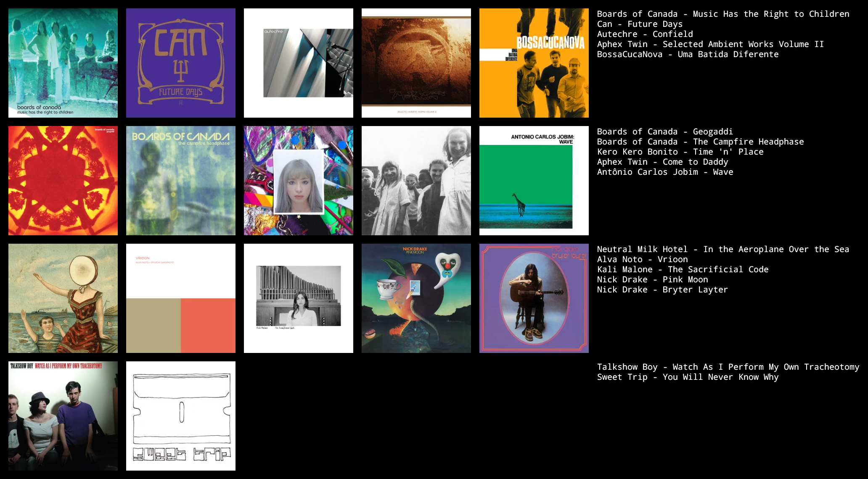Open the Autechre Confield album cover

299,63
